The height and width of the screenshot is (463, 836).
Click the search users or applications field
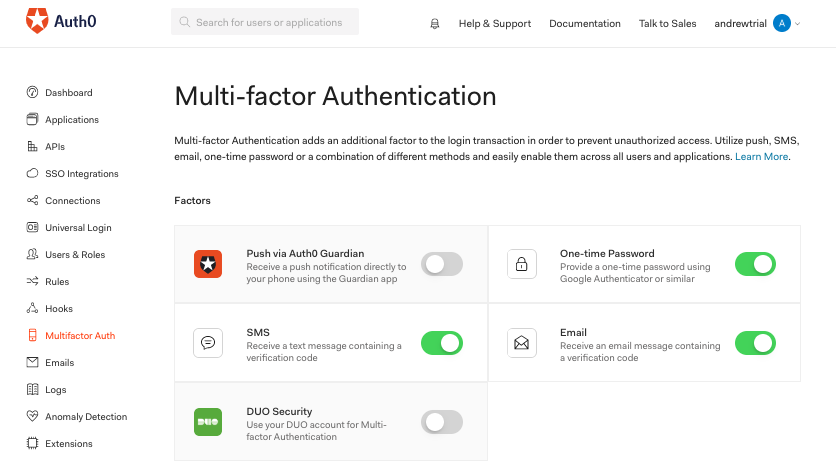[x=265, y=22]
